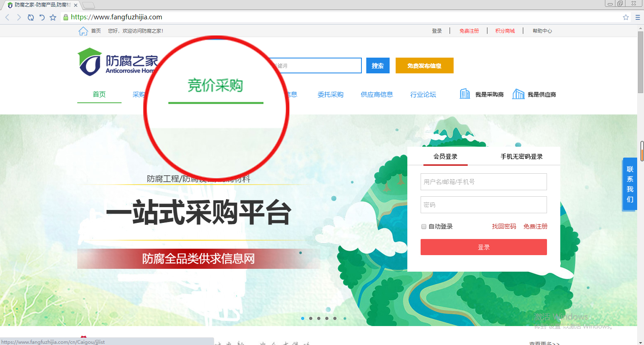Viewport: 644px width, 345px height.
Task: Click the browser forward arrow icon
Action: (x=19, y=17)
